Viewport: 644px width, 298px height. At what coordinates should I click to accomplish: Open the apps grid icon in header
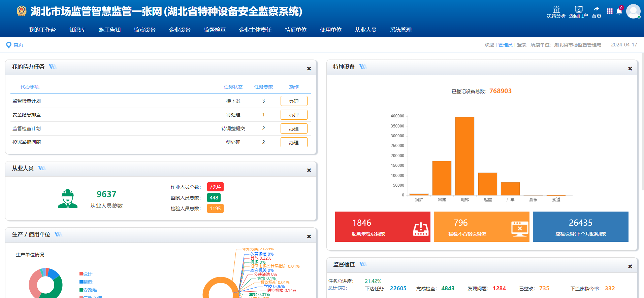click(x=610, y=11)
